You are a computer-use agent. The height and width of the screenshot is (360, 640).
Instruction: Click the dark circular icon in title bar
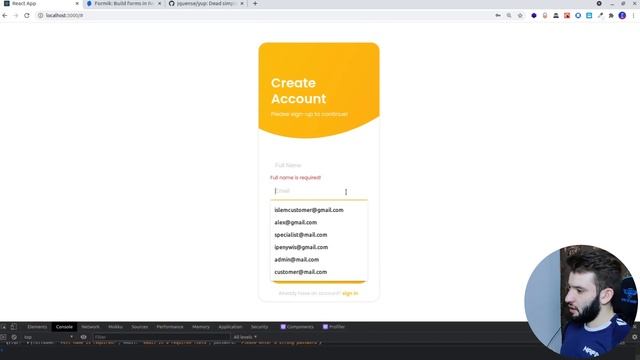pos(599,3)
